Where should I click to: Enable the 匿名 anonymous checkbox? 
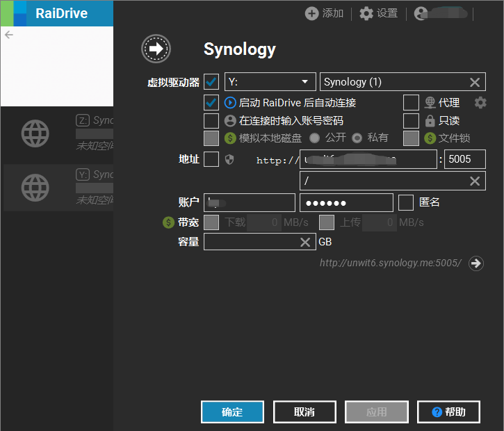pyautogui.click(x=406, y=202)
